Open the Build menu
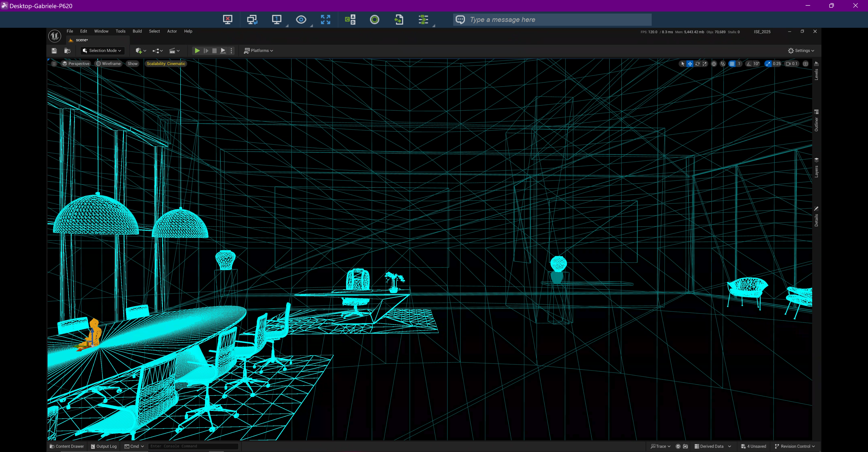This screenshot has width=868, height=452. click(x=137, y=31)
